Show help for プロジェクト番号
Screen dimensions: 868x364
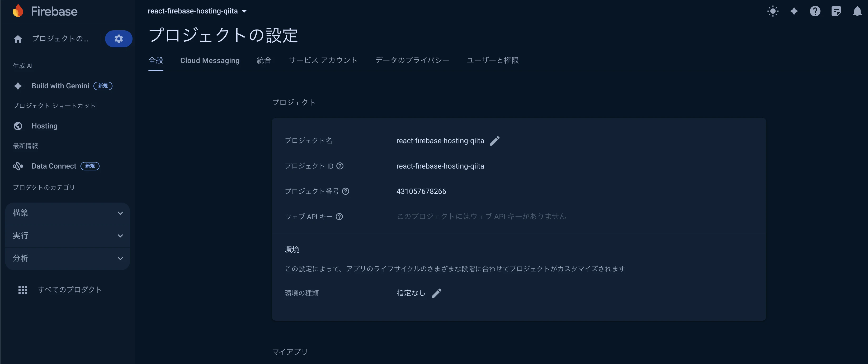pyautogui.click(x=345, y=191)
